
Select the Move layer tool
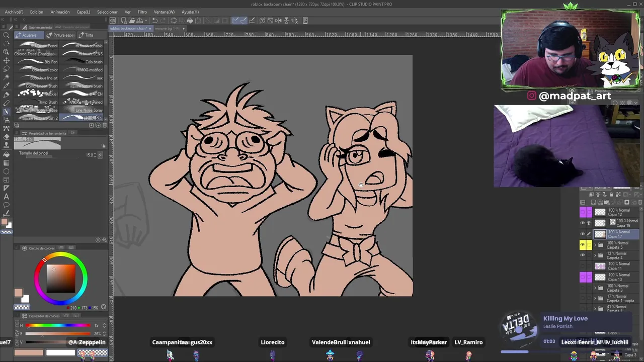[7, 61]
